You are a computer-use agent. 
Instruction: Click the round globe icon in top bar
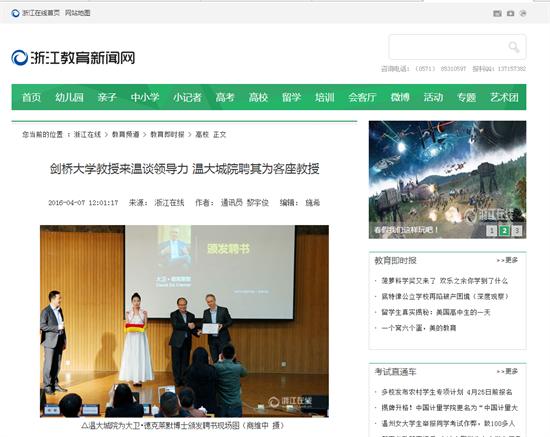tap(523, 13)
